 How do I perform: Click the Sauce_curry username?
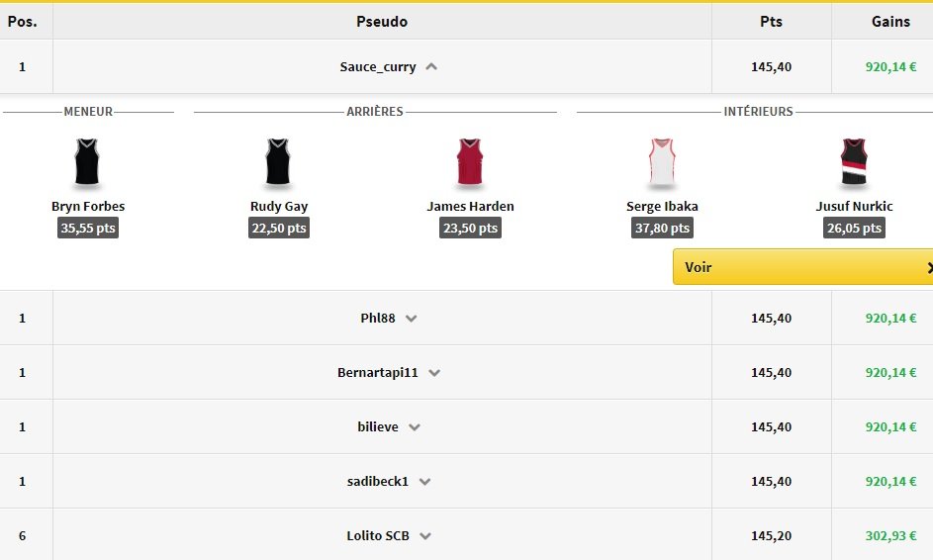(x=378, y=67)
